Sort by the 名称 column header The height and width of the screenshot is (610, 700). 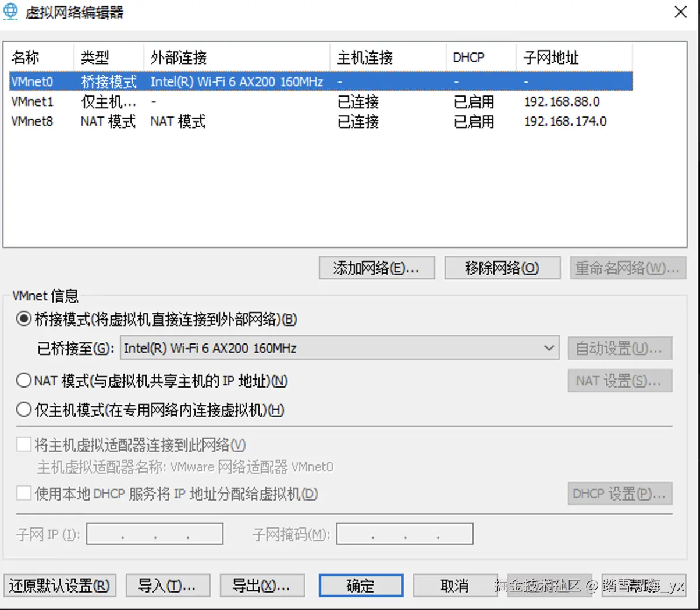(39, 57)
